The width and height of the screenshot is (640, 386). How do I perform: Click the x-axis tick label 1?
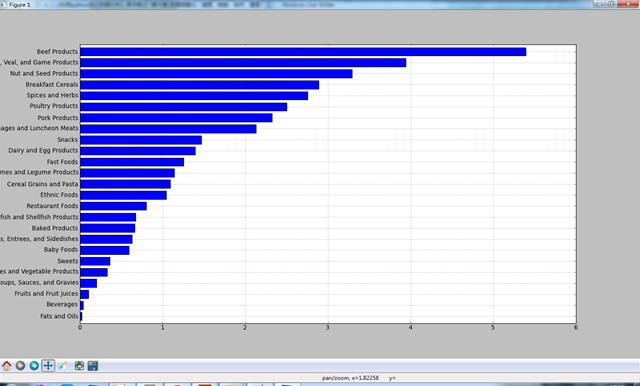coord(162,328)
